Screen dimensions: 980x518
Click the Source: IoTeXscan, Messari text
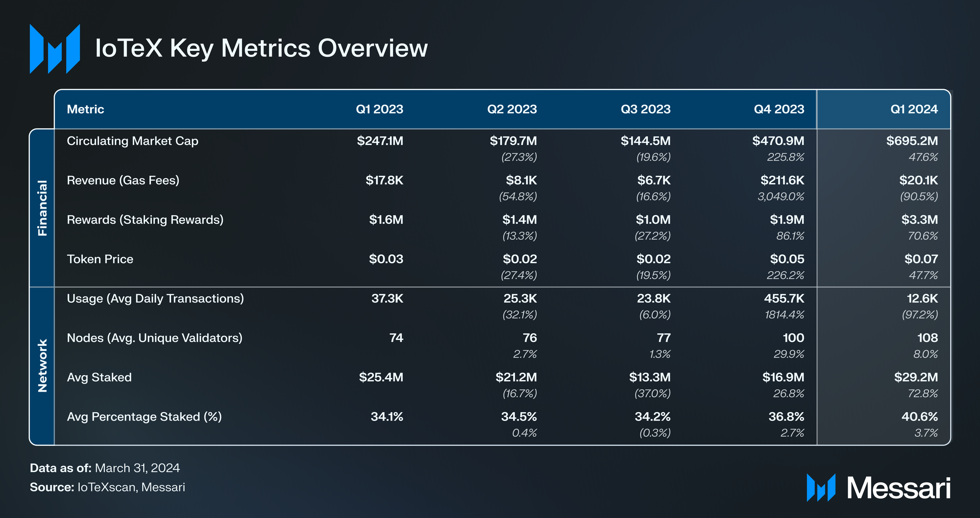click(x=108, y=487)
